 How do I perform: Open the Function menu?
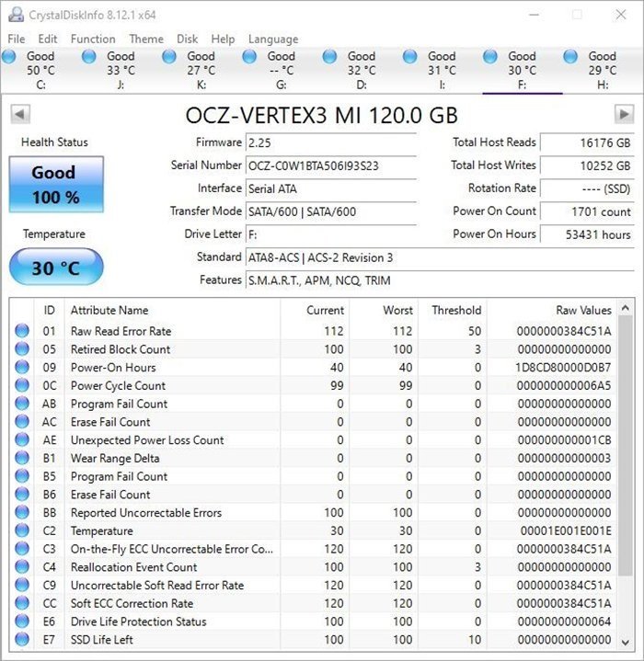pos(93,40)
